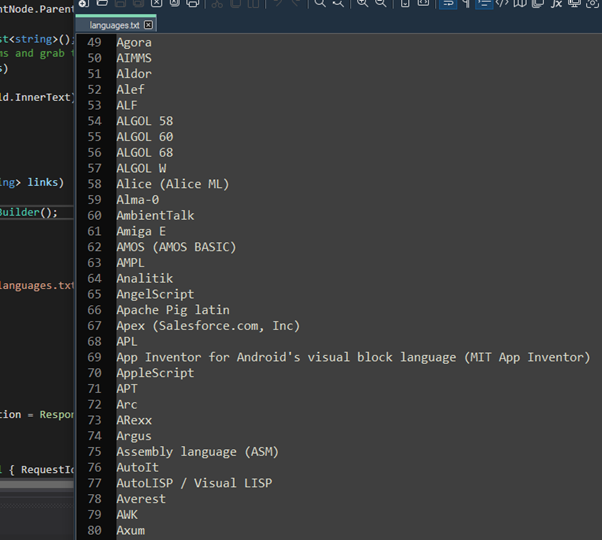The height and width of the screenshot is (540, 602).
Task: Click the Arc entry
Action: [x=127, y=404]
